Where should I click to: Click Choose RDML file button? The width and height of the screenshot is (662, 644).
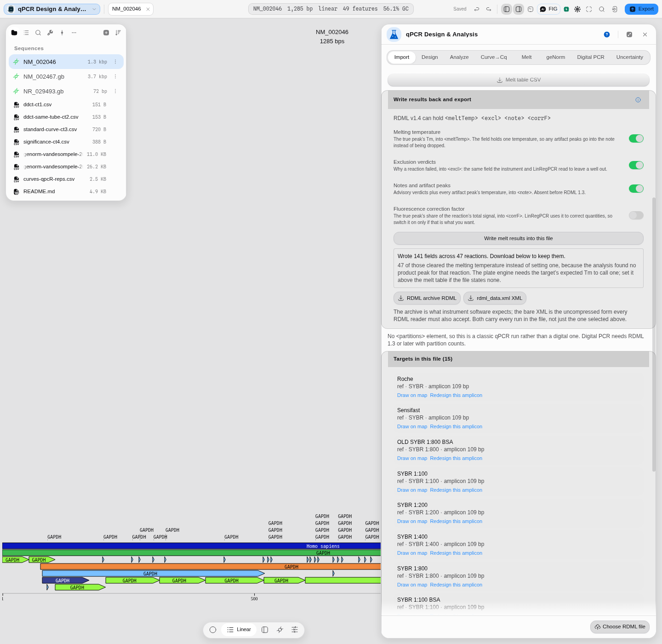[x=620, y=627]
